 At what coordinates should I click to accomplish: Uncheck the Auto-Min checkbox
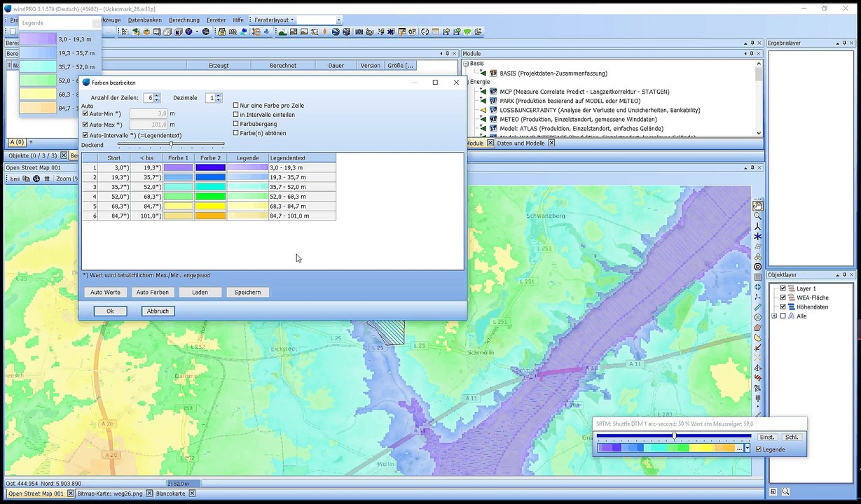tap(85, 113)
